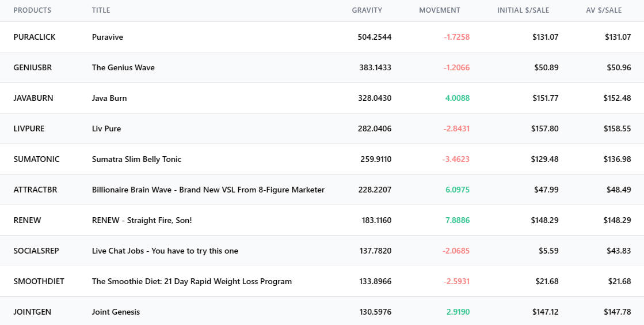This screenshot has height=325, width=644.
Task: Open the Joint Genesis title
Action: (x=116, y=312)
